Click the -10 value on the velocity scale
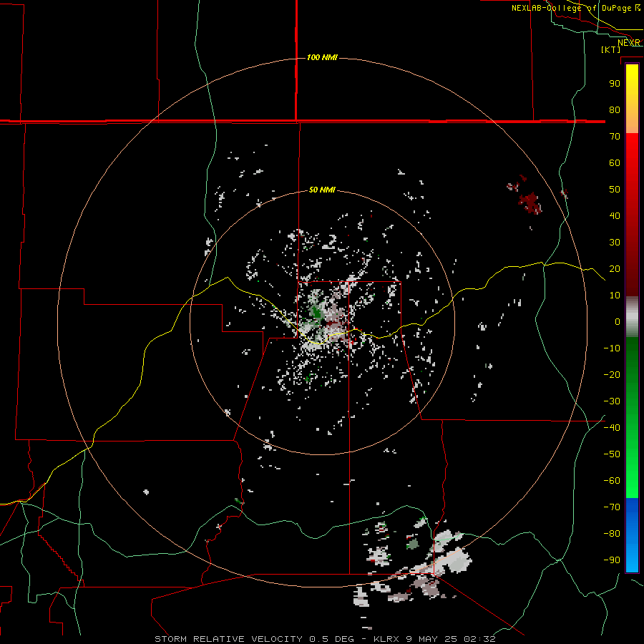Viewport: 644px width, 644px height. [x=612, y=348]
